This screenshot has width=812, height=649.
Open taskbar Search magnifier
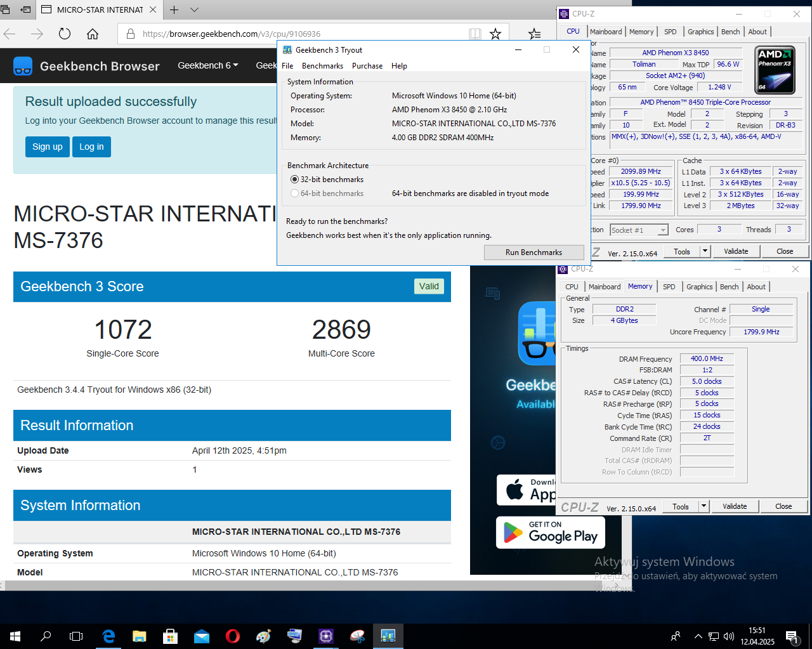tap(46, 636)
